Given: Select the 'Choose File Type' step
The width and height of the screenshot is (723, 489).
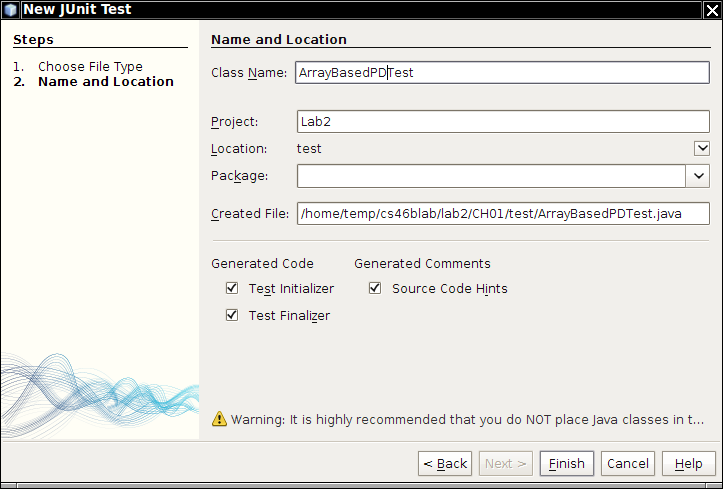Looking at the screenshot, I should (x=90, y=67).
